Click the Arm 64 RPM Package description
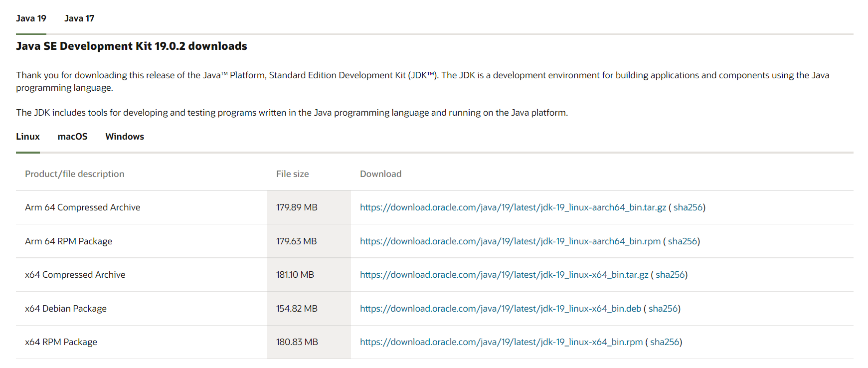 pyautogui.click(x=69, y=241)
